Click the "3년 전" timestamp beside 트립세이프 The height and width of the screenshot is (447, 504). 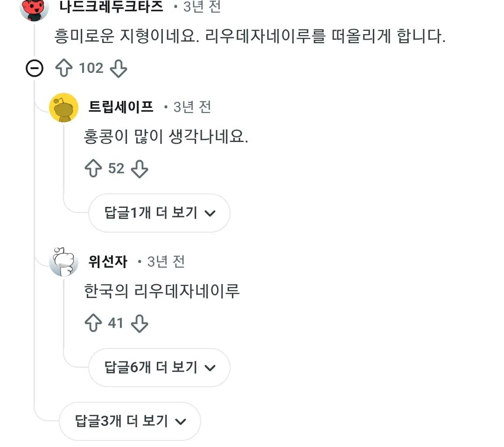pos(192,107)
